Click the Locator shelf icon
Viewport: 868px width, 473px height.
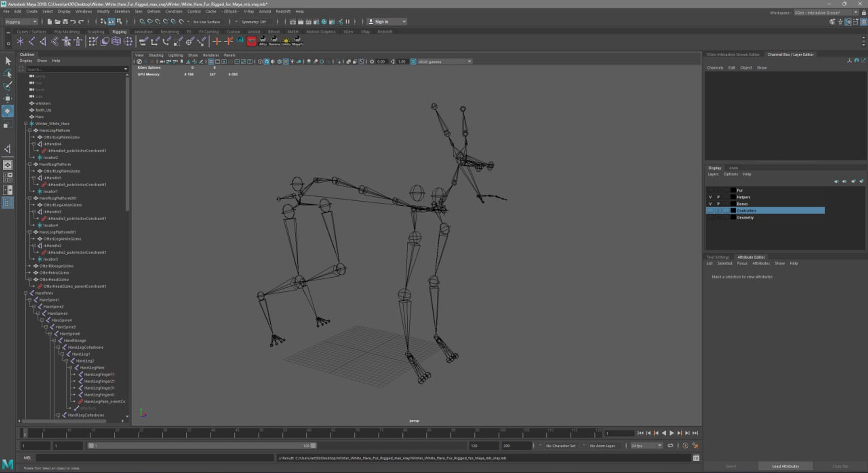[20, 42]
